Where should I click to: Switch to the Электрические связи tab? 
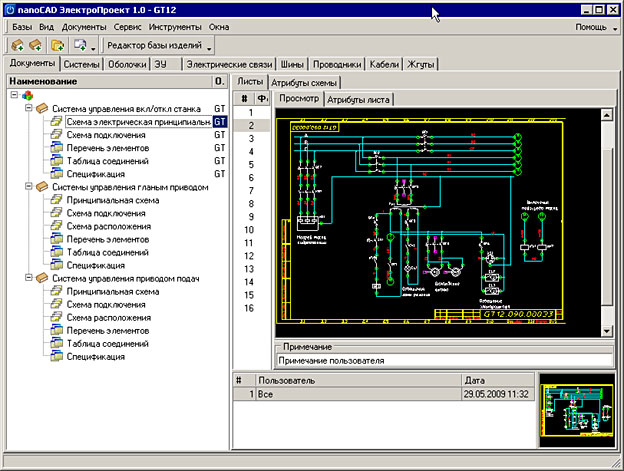pos(229,64)
